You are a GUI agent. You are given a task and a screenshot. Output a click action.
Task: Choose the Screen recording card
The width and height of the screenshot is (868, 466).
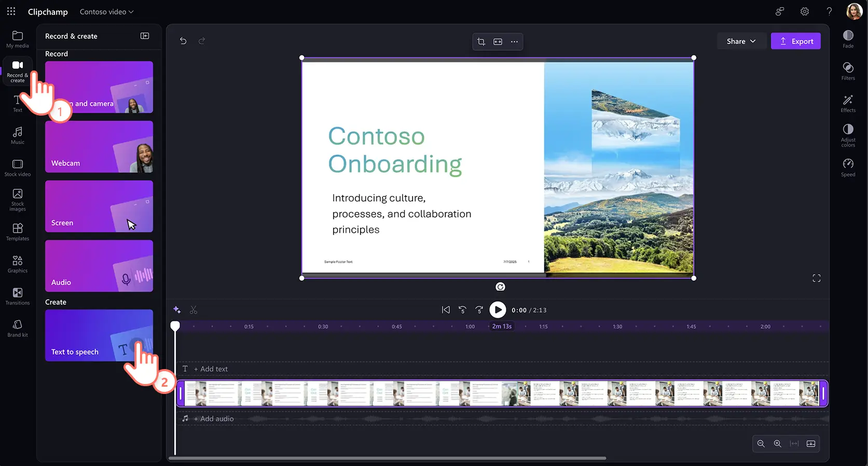(x=99, y=206)
